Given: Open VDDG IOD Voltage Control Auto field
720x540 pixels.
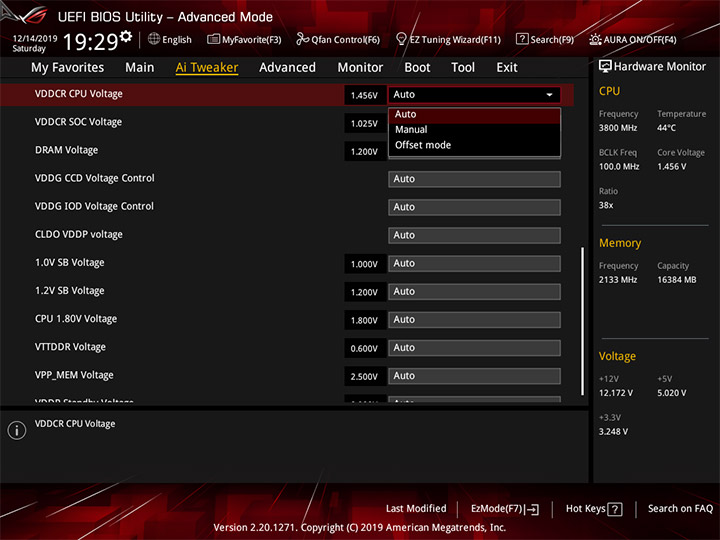Looking at the screenshot, I should point(474,207).
